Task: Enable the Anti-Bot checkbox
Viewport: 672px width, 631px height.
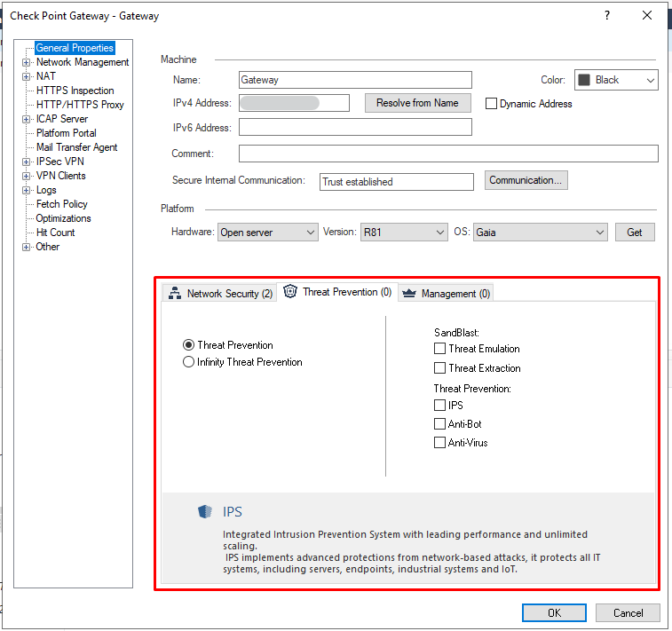Action: click(x=439, y=424)
